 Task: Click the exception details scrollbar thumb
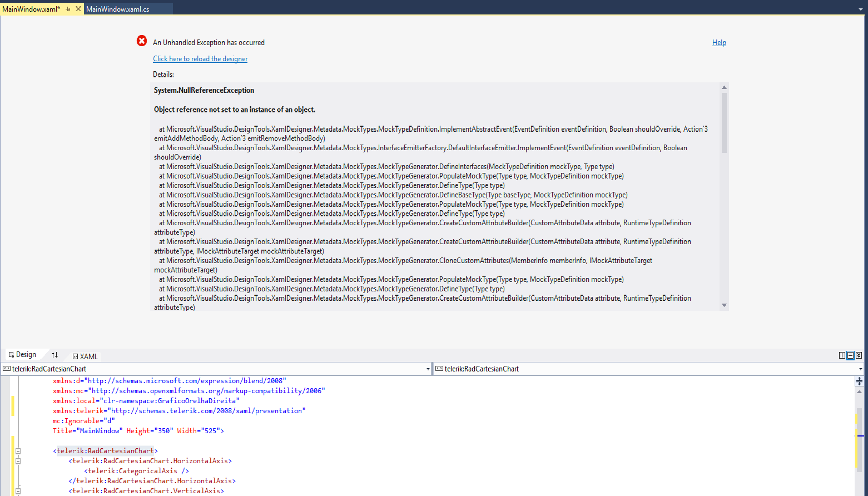coord(724,122)
